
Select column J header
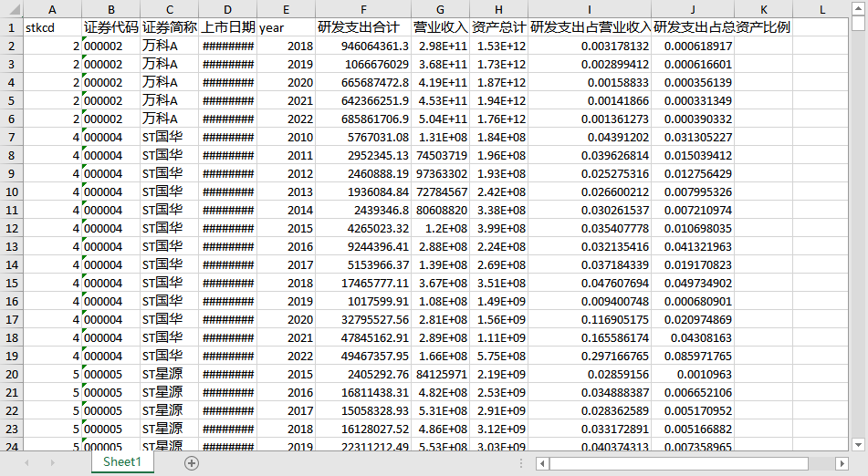[693, 9]
